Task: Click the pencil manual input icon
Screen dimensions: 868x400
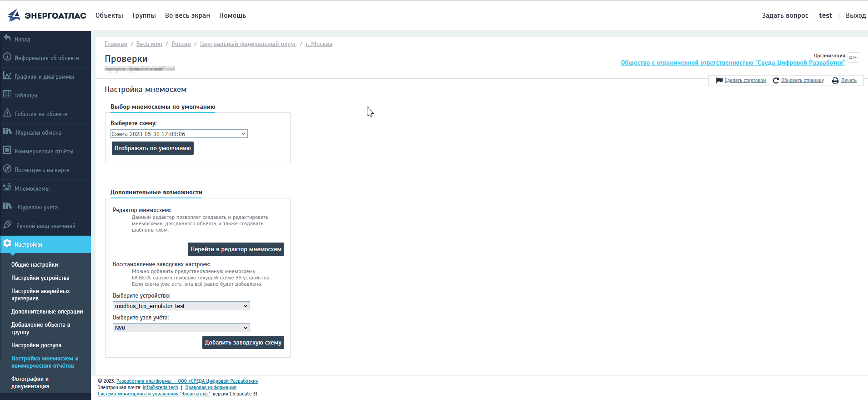Action: tap(7, 225)
